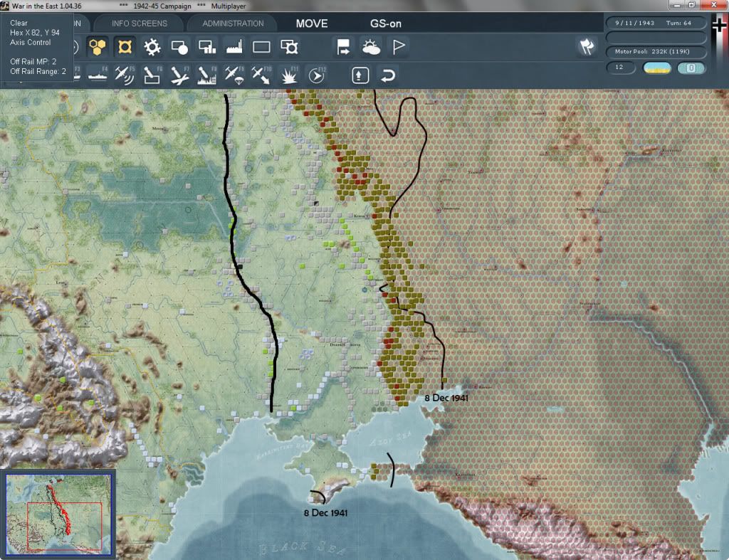Screen dimensions: 729x560
Task: Select the F8 bomb city mode icon
Action: point(207,75)
